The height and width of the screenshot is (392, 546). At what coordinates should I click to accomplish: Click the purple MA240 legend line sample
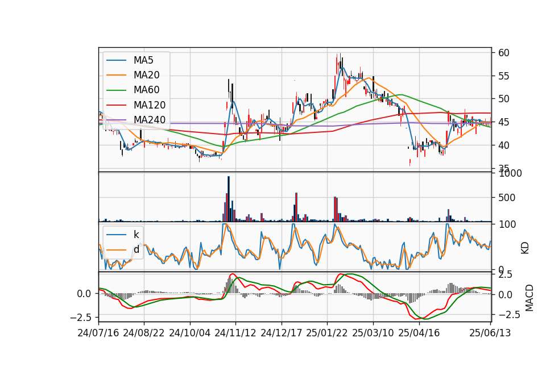[x=116, y=120]
